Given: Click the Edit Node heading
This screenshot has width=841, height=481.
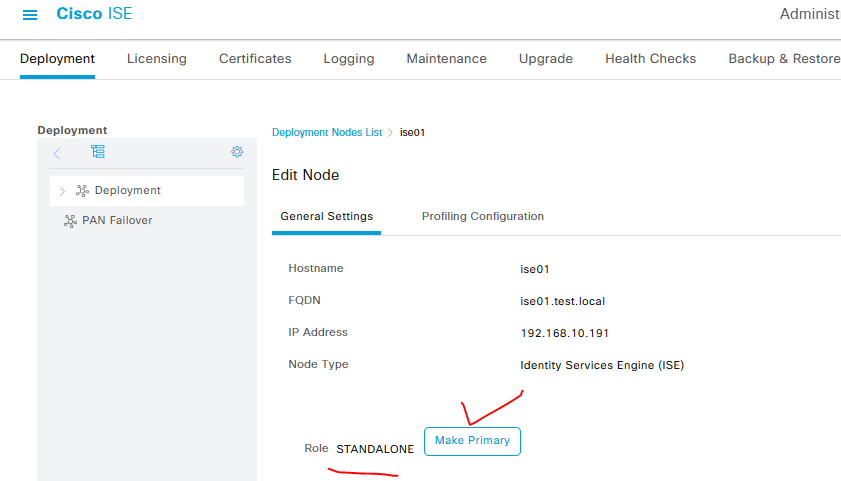Looking at the screenshot, I should pyautogui.click(x=305, y=175).
